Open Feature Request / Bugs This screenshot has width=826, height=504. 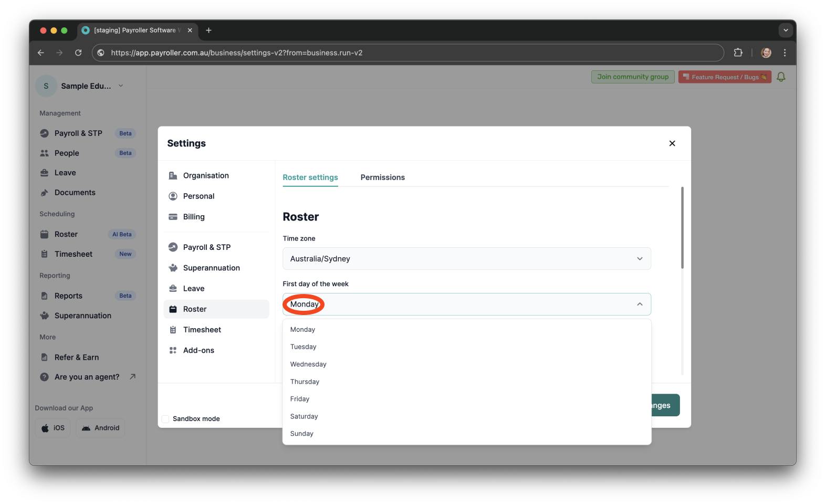click(x=725, y=77)
